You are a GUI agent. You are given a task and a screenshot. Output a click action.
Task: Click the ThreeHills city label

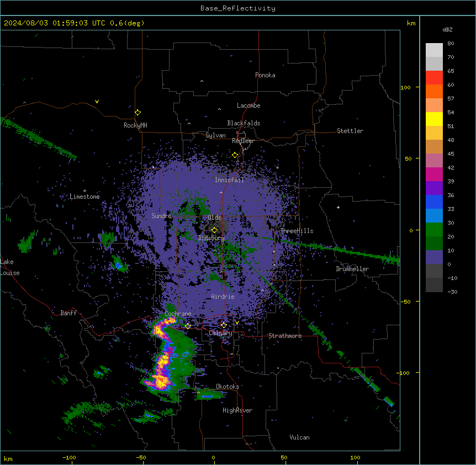pyautogui.click(x=297, y=231)
